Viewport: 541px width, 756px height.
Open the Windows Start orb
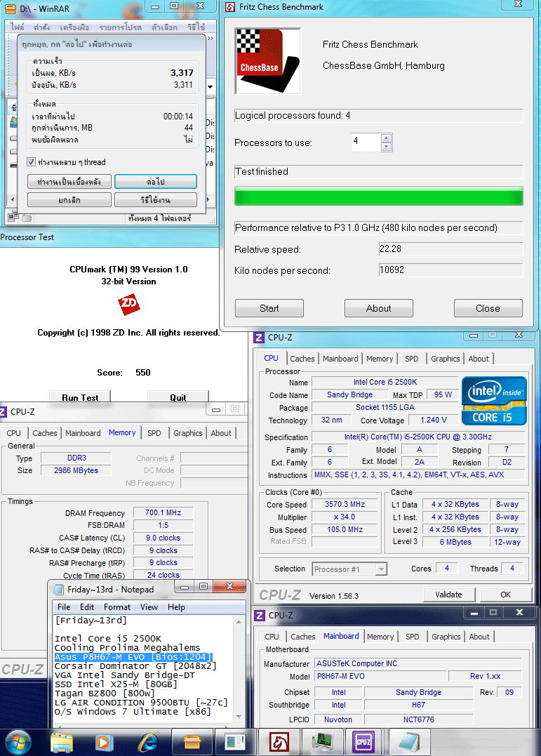click(x=18, y=742)
